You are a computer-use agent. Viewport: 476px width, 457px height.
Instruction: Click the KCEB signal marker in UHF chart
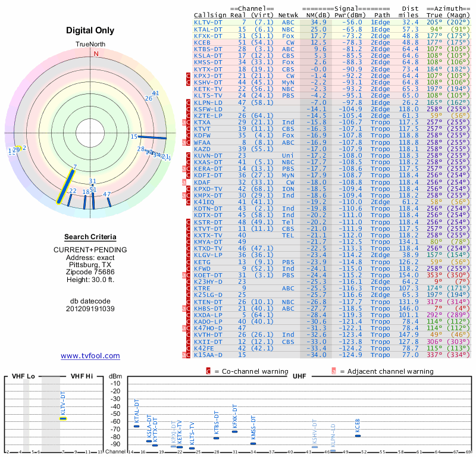coord(358,436)
